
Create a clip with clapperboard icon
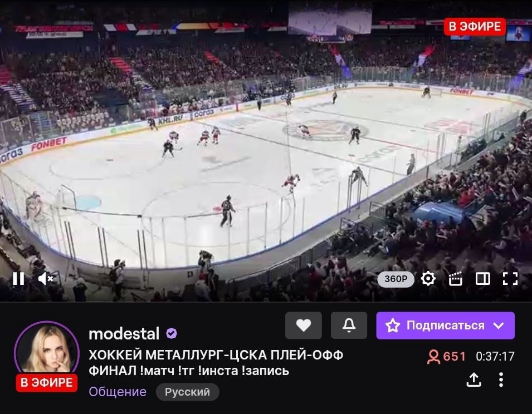point(455,279)
